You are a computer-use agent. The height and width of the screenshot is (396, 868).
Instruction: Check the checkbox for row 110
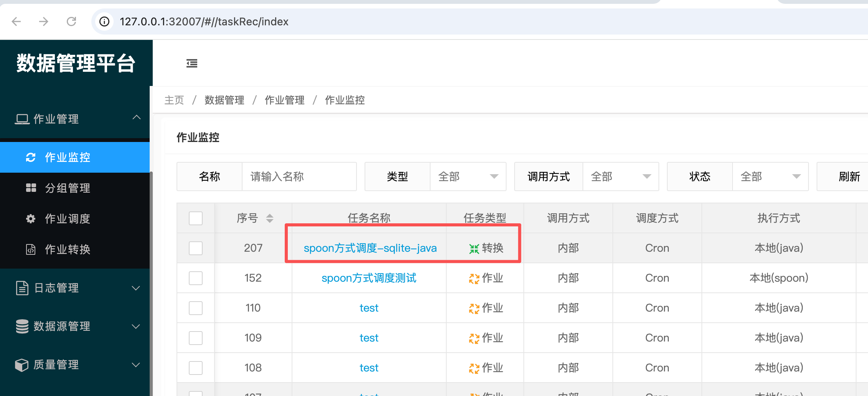[196, 308]
